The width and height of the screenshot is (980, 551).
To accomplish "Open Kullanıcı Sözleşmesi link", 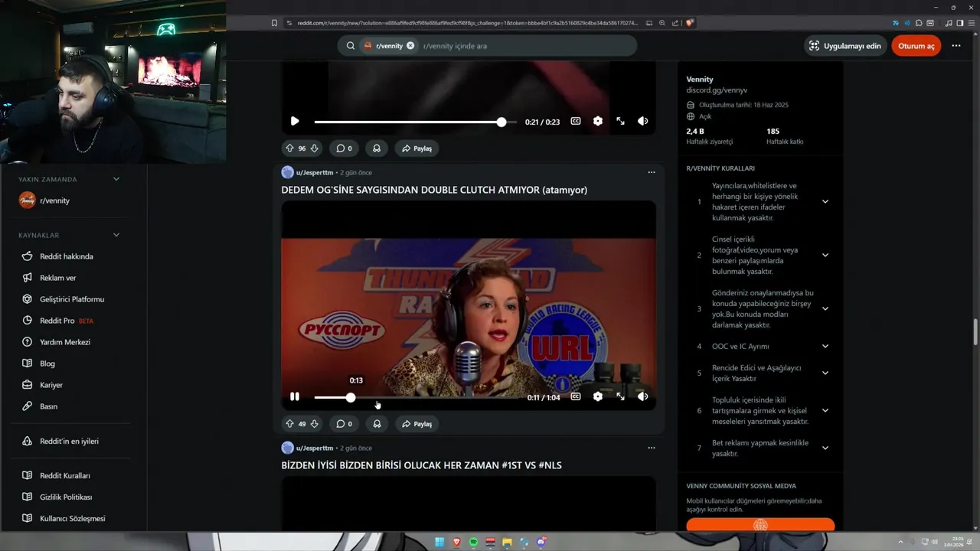I will (72, 519).
